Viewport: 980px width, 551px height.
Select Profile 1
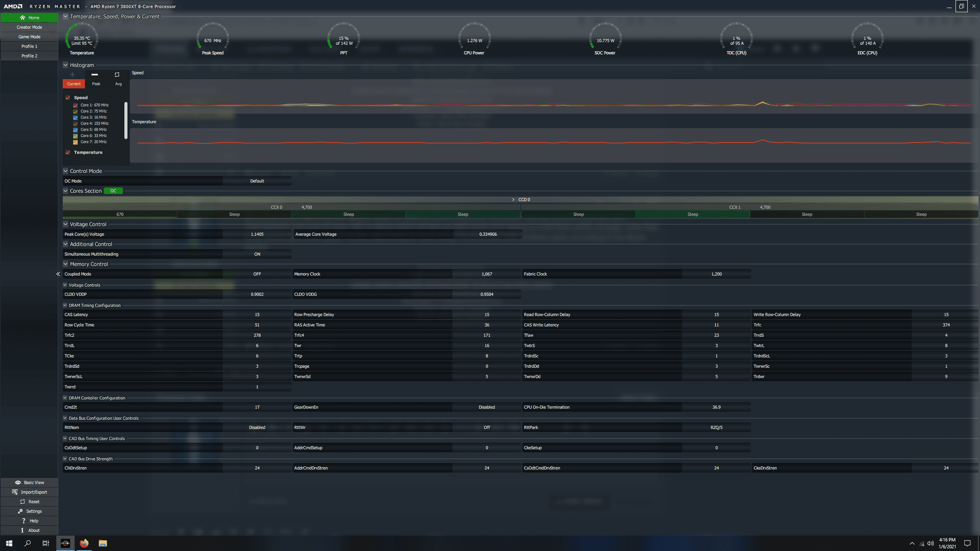[29, 46]
